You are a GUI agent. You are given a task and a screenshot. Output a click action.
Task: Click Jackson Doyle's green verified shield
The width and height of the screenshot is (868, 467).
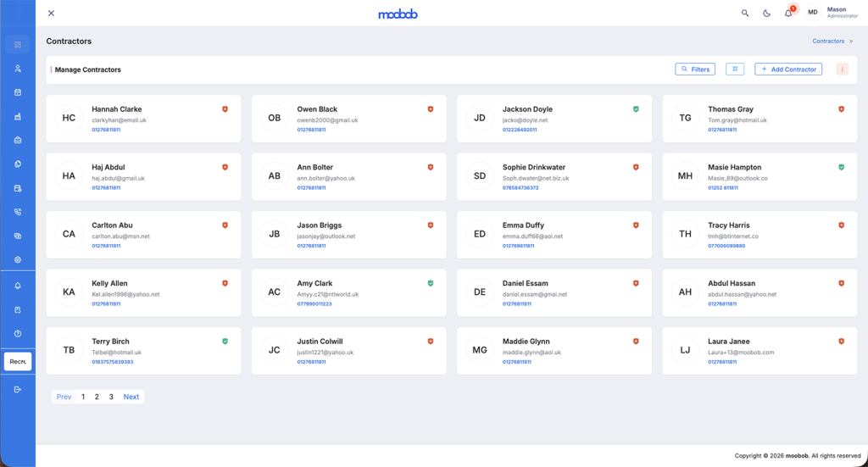click(636, 109)
